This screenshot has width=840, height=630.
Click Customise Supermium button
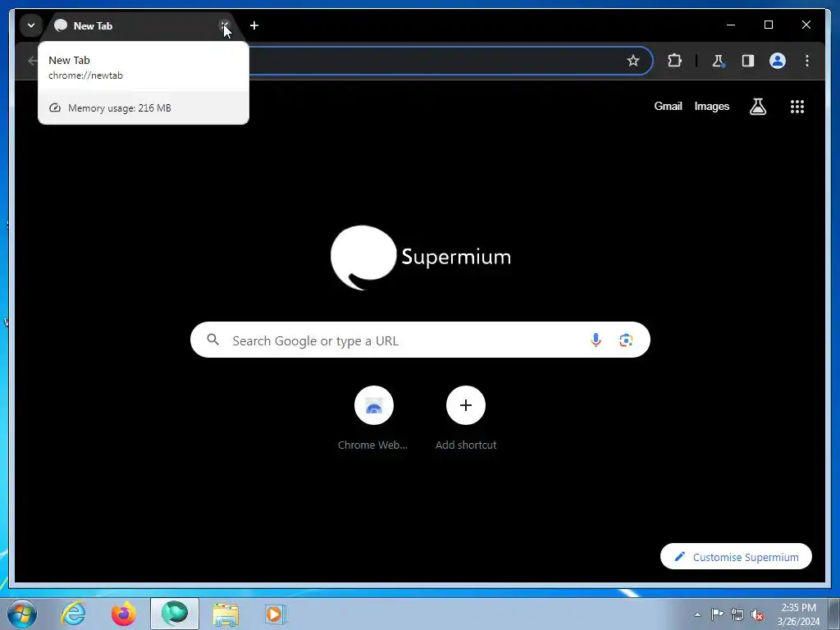(x=736, y=557)
